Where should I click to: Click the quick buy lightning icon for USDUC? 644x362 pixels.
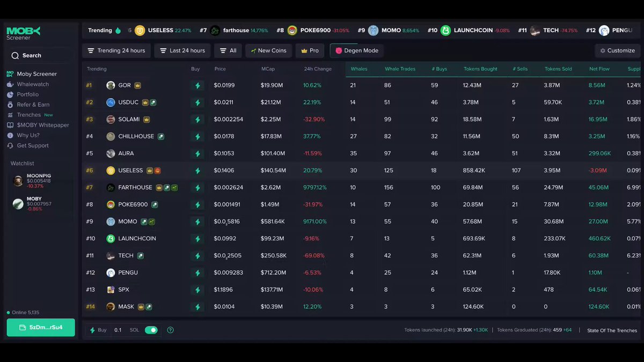click(x=197, y=102)
